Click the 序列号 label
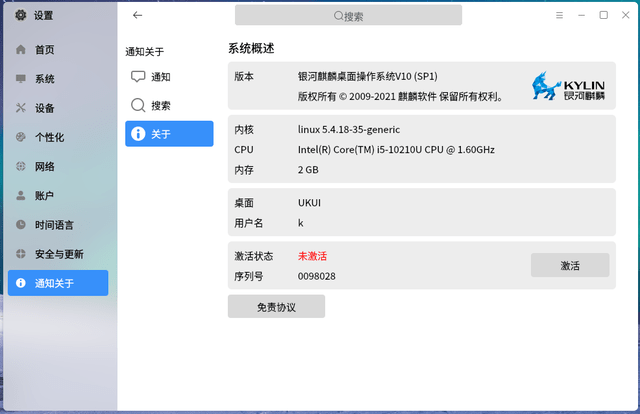Screen dimensions: 640x414 [x=249, y=276]
